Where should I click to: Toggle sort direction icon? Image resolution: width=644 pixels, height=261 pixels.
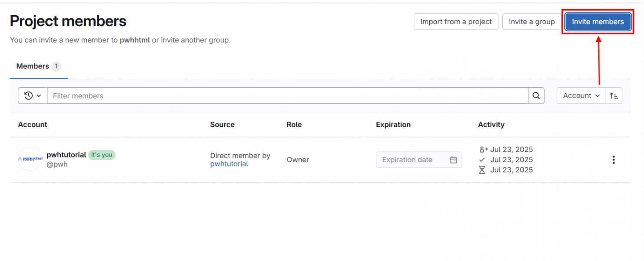614,96
